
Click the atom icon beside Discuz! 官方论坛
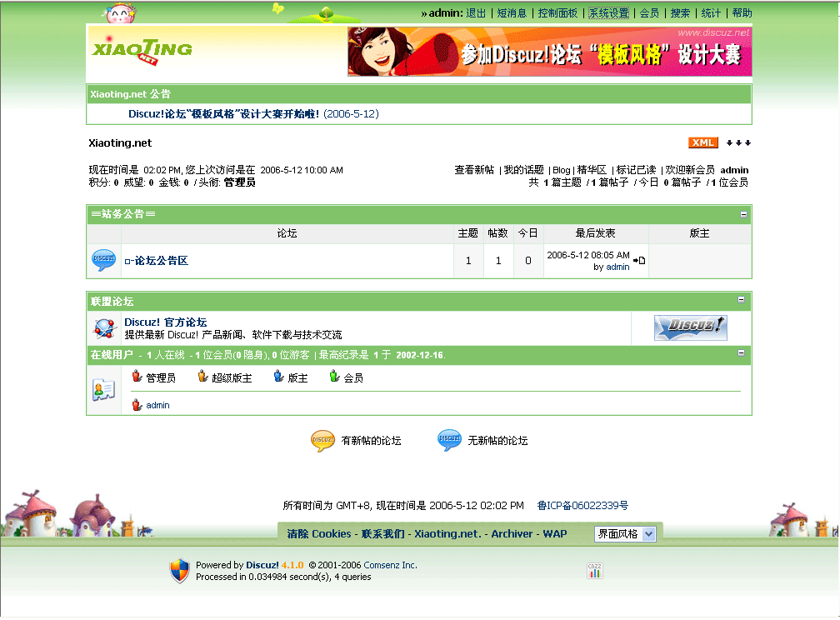coord(104,328)
